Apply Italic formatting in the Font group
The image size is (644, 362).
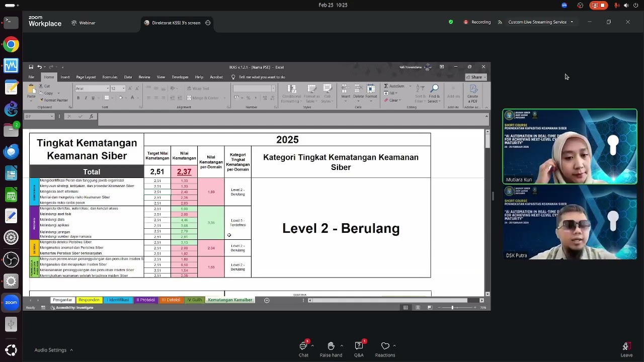click(86, 98)
